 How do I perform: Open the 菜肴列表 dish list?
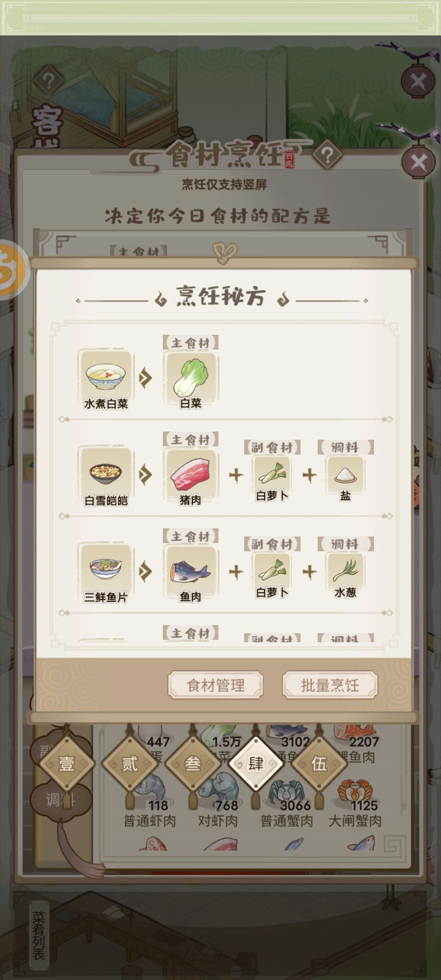tap(39, 935)
